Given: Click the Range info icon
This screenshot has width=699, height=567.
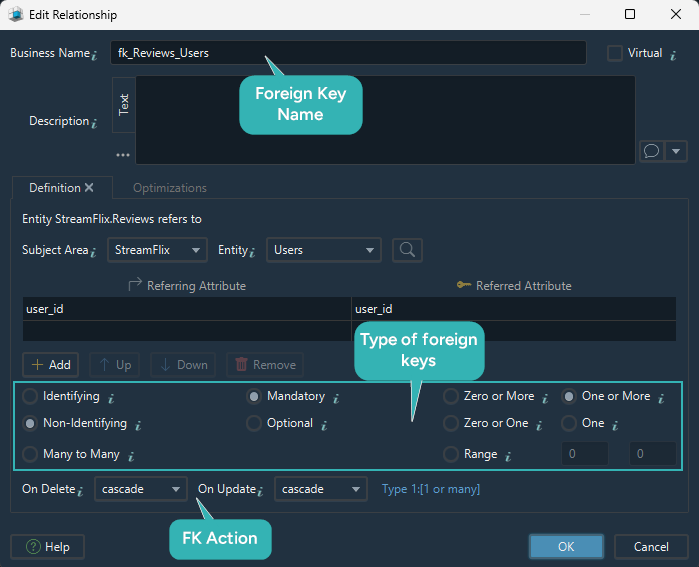Looking at the screenshot, I should pos(508,456).
